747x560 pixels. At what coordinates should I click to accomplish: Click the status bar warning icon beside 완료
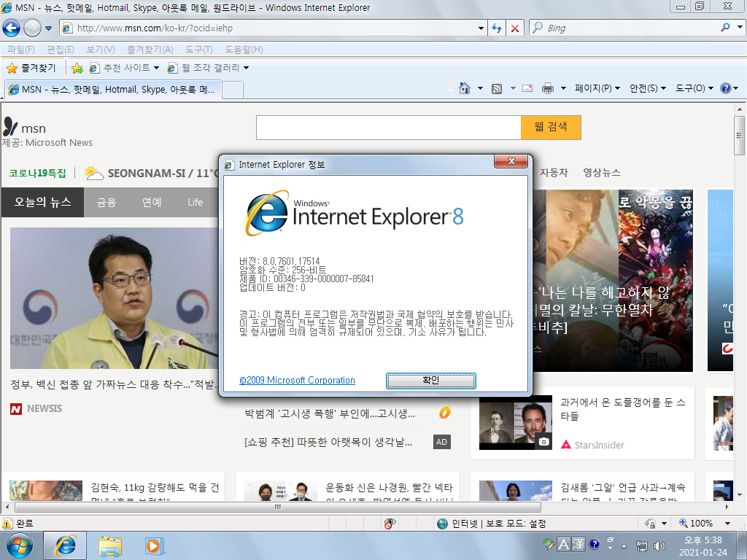(x=7, y=524)
